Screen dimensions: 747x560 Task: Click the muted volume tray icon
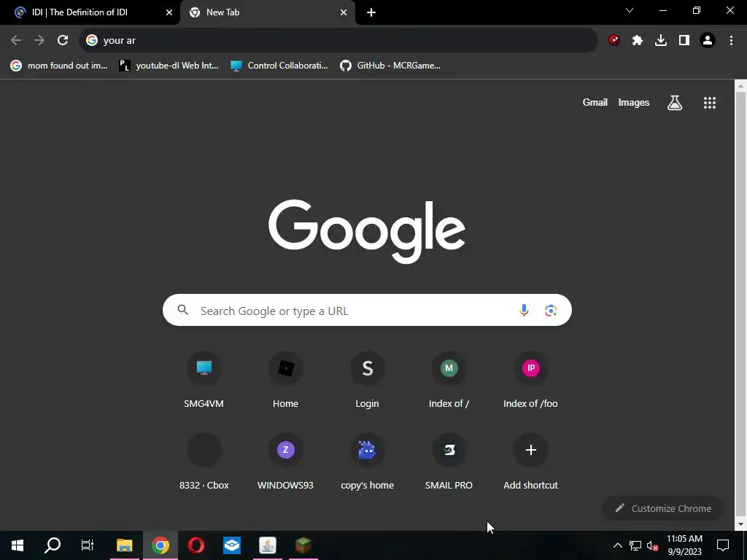click(x=653, y=545)
